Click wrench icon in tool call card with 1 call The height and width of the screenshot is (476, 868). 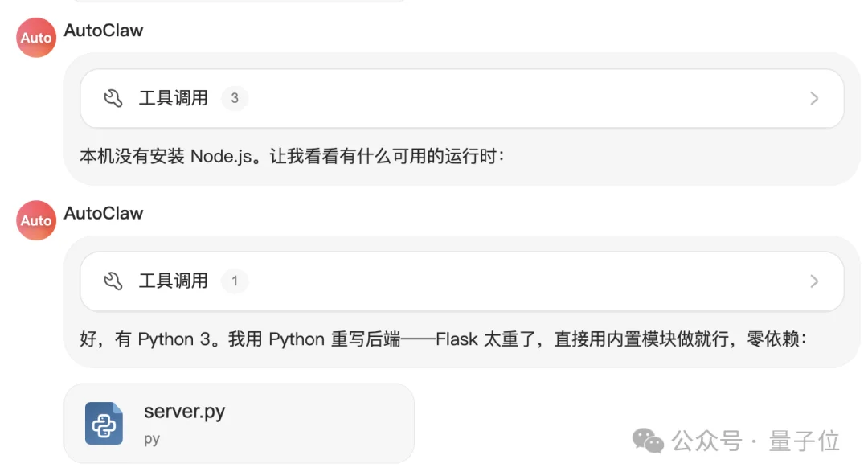[x=113, y=281]
